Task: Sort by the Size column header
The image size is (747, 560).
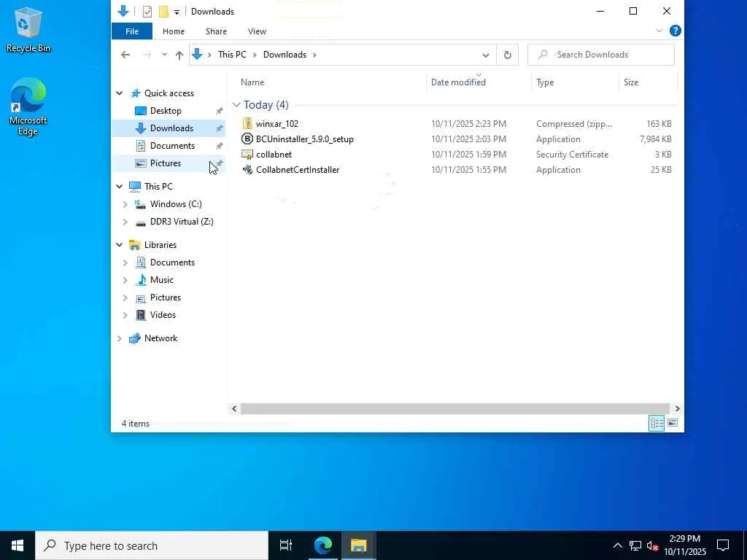Action: click(631, 82)
